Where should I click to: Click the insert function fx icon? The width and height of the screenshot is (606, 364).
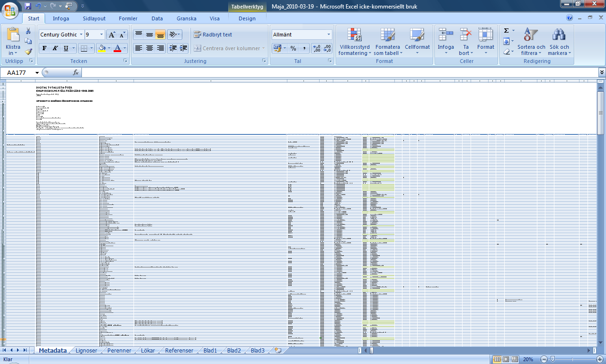point(76,72)
